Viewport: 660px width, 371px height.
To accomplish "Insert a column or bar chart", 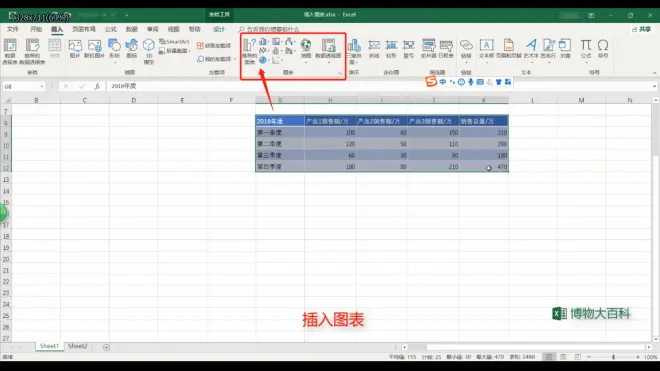I will tap(263, 42).
